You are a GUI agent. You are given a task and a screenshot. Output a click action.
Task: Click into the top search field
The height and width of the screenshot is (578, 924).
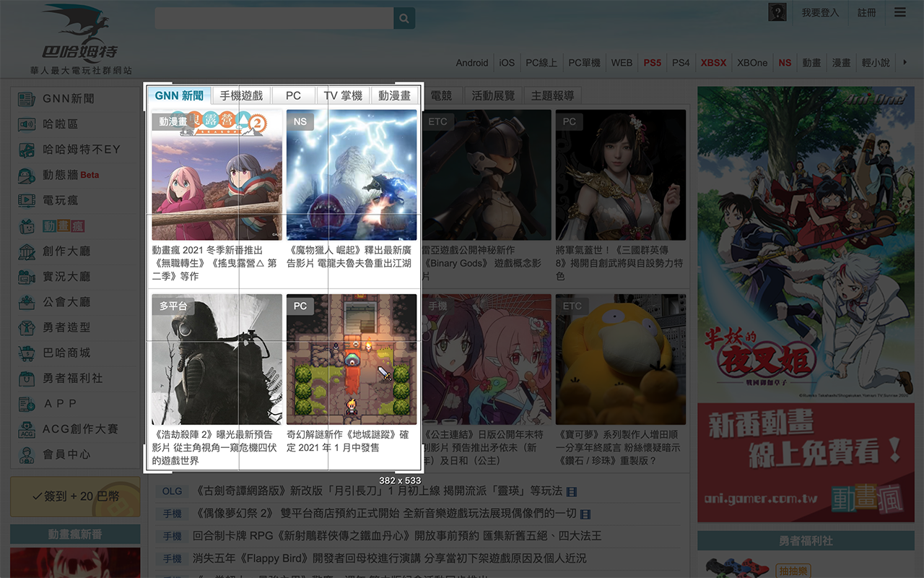pos(274,18)
